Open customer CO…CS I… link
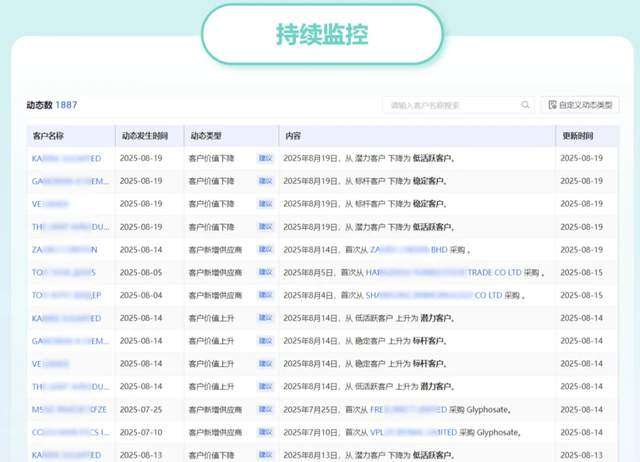Viewport: 640px width, 462px height. pyautogui.click(x=71, y=433)
